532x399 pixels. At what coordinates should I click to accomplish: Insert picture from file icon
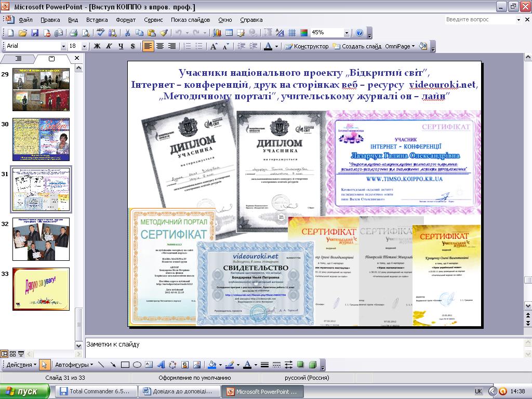click(x=197, y=365)
